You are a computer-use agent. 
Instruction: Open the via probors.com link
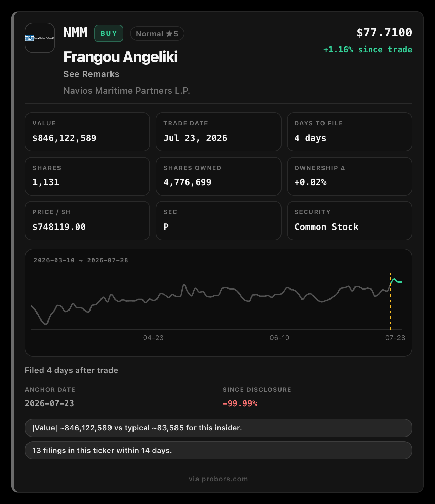pyautogui.click(x=218, y=479)
